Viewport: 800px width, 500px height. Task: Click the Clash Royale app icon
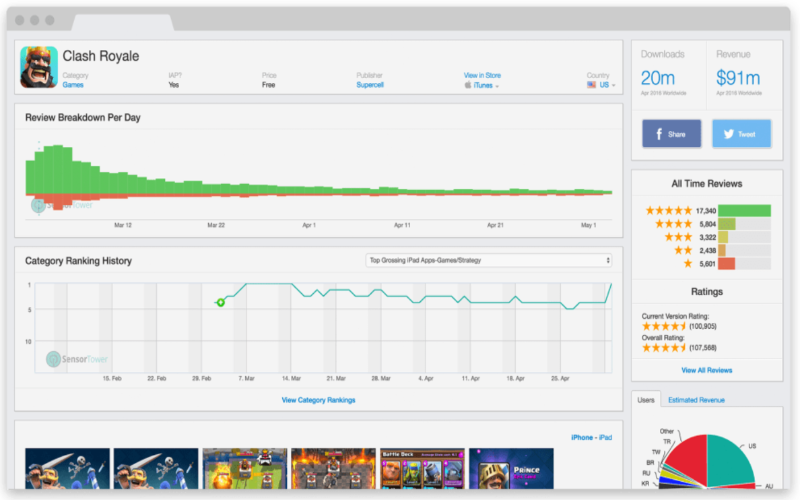pyautogui.click(x=39, y=67)
